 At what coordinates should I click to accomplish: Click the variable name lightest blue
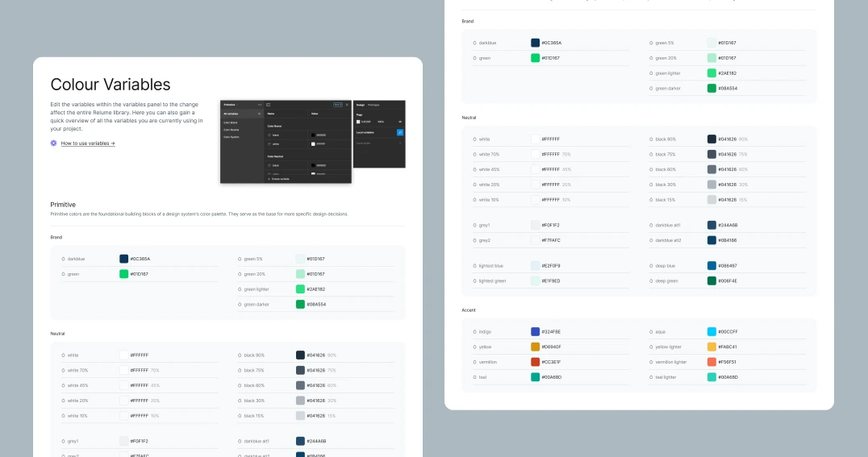coord(491,265)
